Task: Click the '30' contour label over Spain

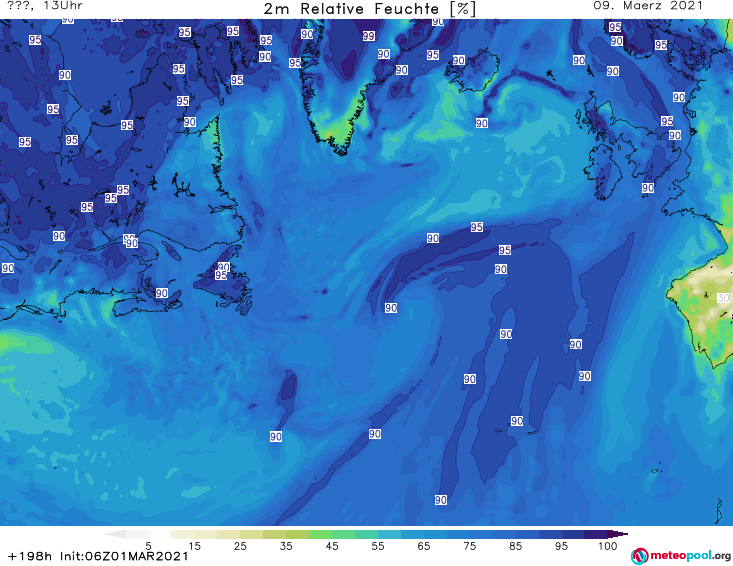Action: click(x=723, y=298)
